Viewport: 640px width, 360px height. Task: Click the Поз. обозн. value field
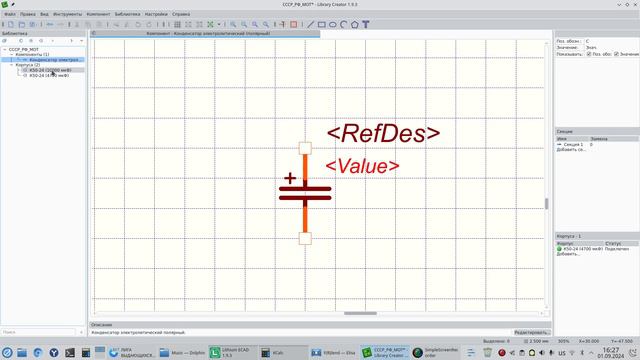[611, 41]
